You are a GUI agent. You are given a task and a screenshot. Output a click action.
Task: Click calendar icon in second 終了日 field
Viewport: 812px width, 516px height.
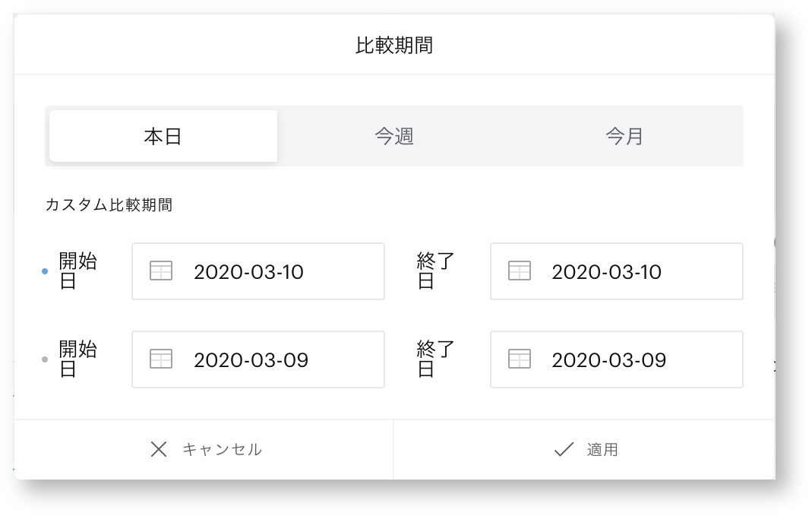point(520,359)
